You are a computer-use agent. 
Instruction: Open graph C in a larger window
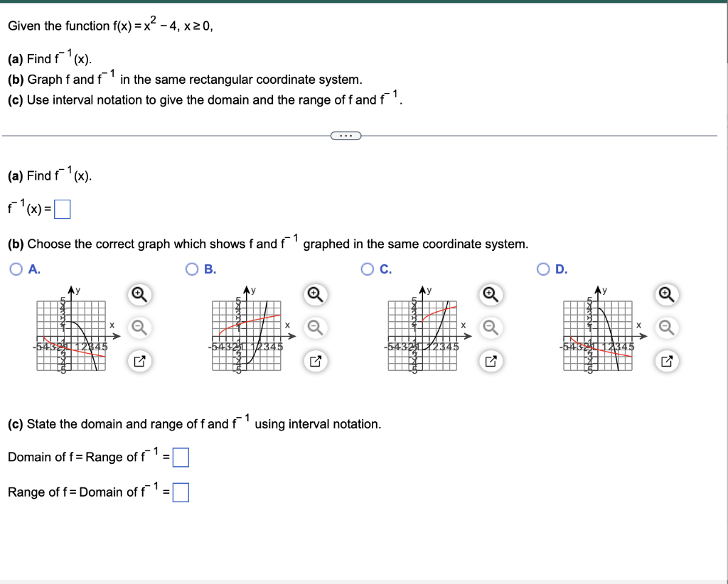(491, 361)
